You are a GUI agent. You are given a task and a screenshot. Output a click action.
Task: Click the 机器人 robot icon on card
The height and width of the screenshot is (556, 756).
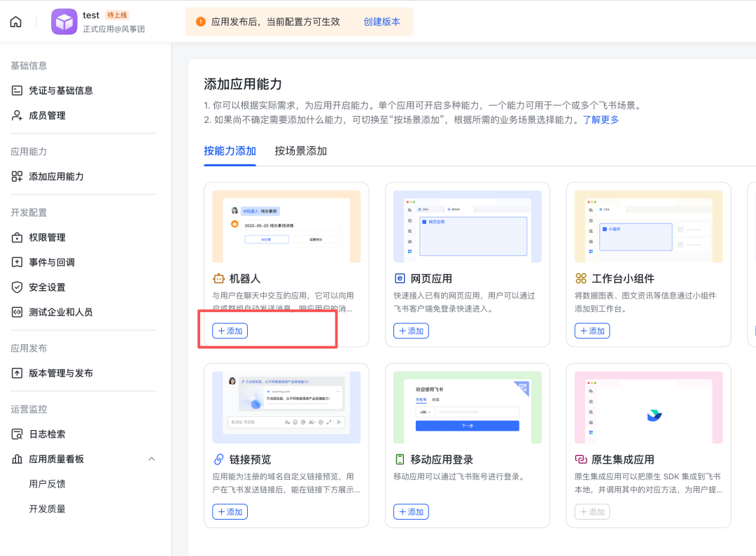pyautogui.click(x=218, y=278)
